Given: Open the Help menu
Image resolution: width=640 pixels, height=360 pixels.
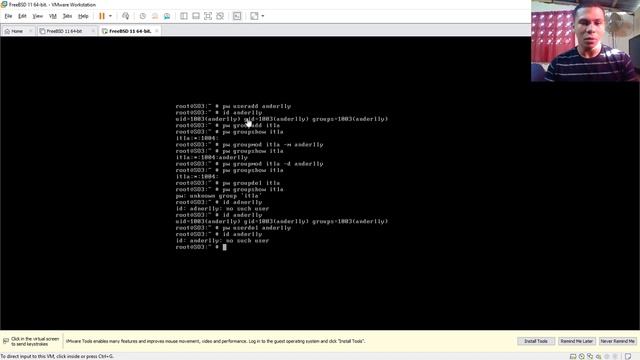Looking at the screenshot, I should pyautogui.click(x=83, y=16).
